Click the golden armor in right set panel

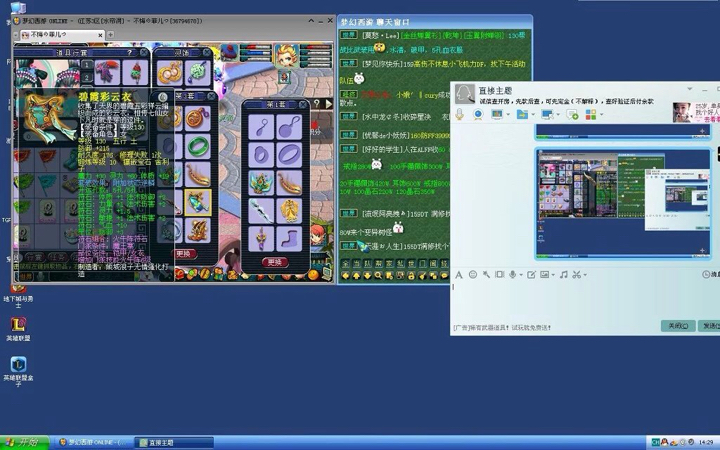[289, 211]
